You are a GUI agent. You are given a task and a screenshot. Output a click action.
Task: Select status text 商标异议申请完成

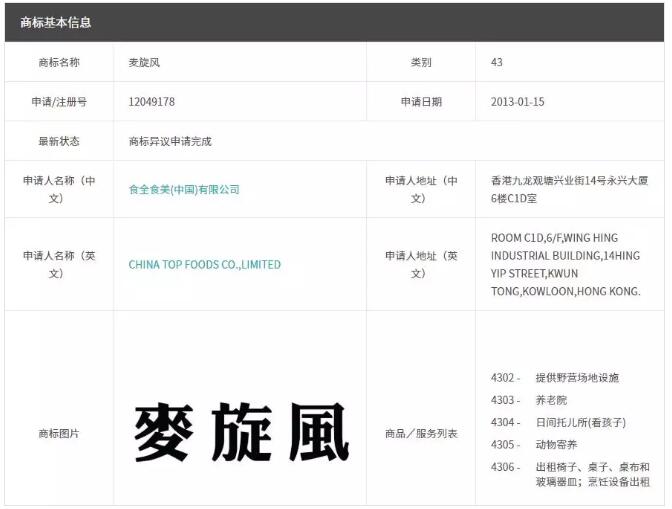tap(170, 141)
